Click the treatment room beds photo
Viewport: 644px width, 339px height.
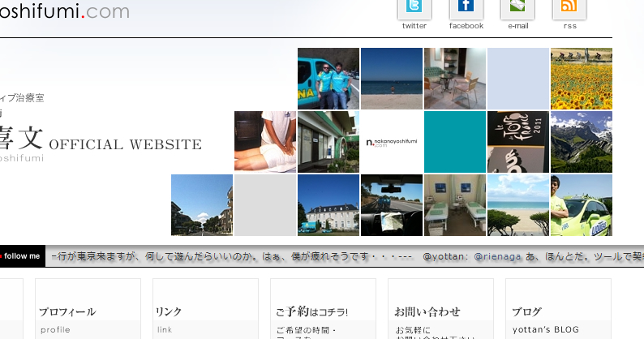coord(454,205)
